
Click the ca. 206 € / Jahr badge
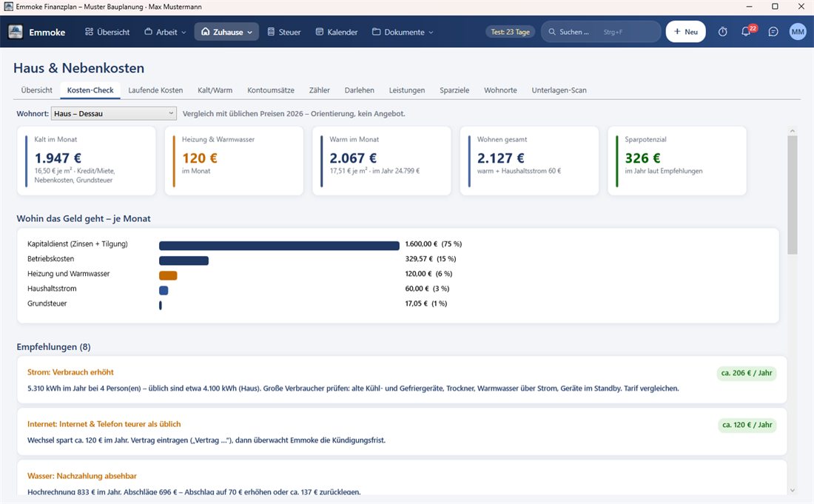coord(747,373)
